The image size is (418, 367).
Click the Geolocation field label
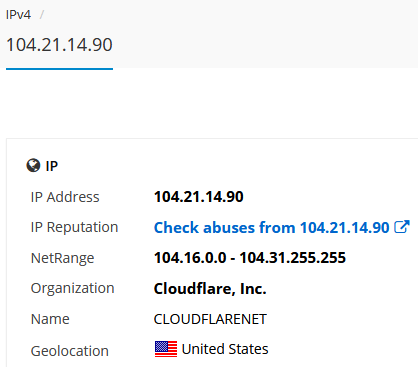coord(70,351)
